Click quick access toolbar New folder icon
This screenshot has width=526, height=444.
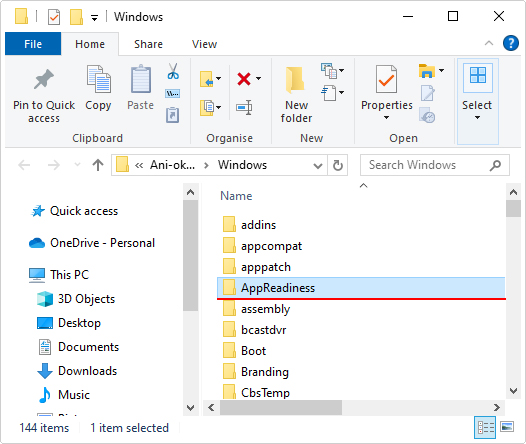[x=76, y=16]
